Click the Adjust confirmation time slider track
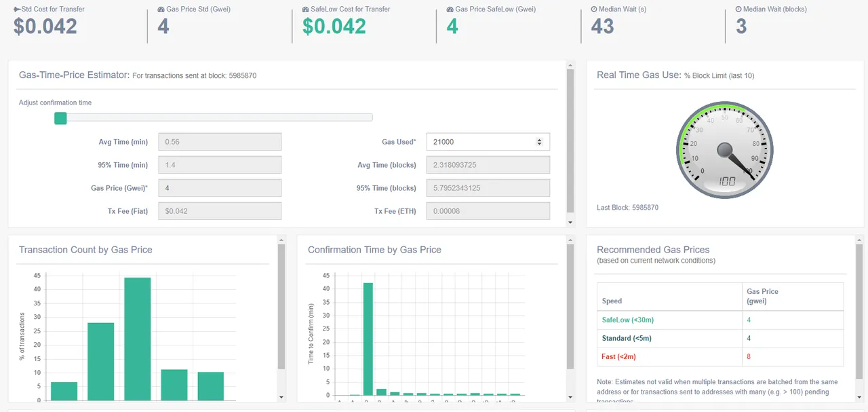Viewport: 868px width, 412px height. pos(214,117)
